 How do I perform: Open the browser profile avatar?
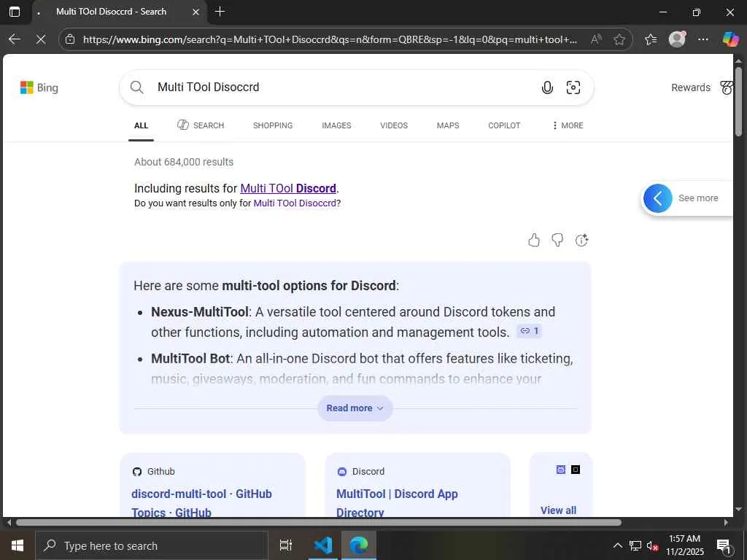click(677, 39)
